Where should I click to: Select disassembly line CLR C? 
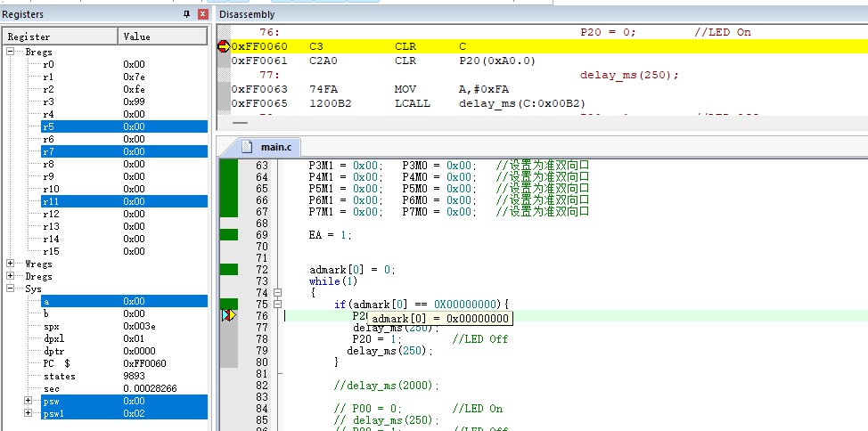548,46
